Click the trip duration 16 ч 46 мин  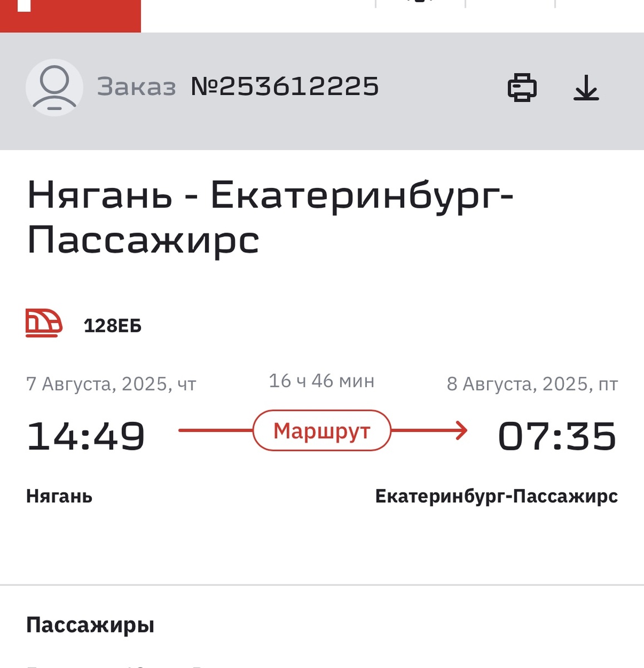321,381
